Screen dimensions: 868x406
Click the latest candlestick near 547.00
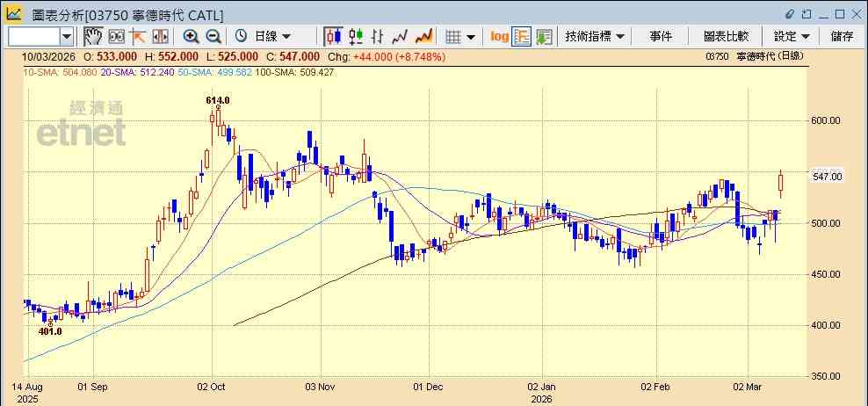(x=781, y=183)
